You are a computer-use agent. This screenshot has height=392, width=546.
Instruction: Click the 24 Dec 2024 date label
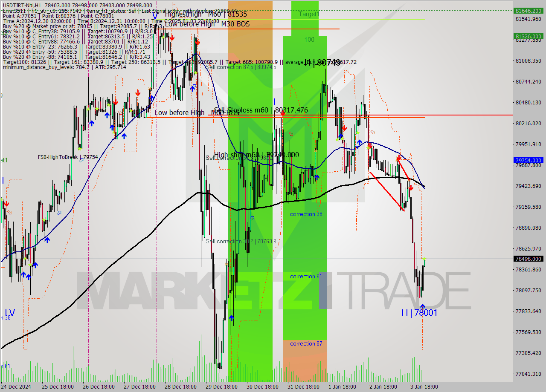16,387
